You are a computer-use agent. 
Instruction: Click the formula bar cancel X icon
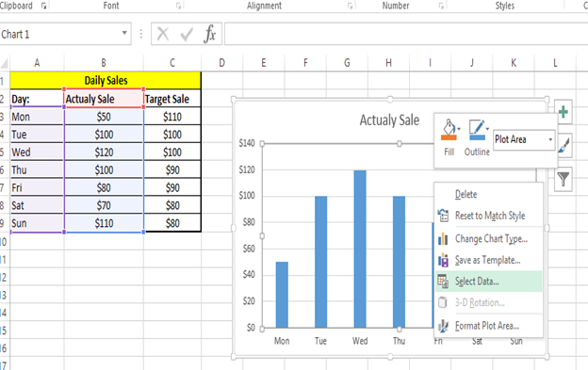(x=163, y=34)
